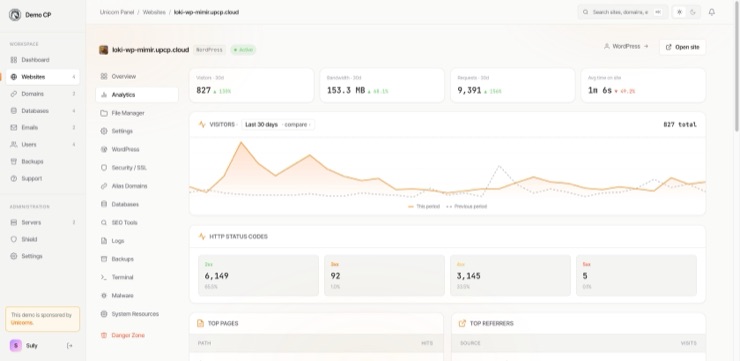Click the Visitors 30d stat card
The height and width of the screenshot is (361, 740).
coord(252,85)
